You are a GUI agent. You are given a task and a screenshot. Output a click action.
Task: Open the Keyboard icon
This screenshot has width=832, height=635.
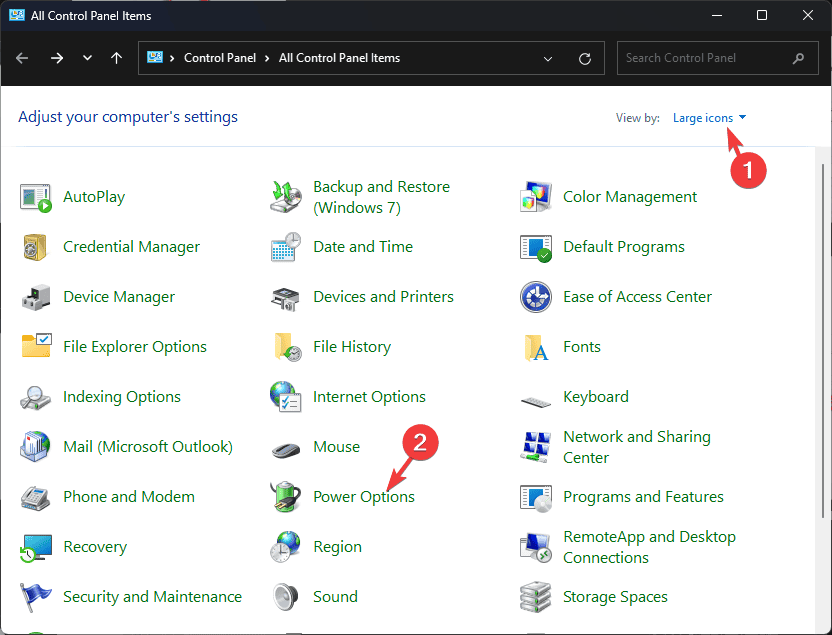536,402
